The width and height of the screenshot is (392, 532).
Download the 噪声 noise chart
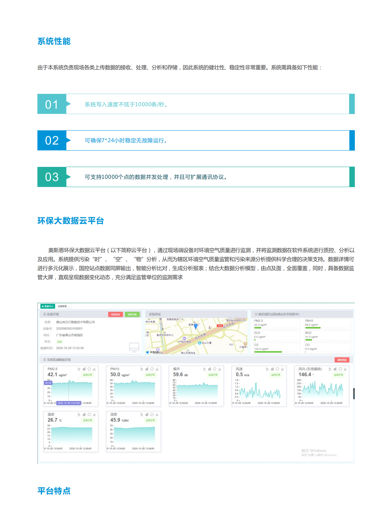point(220,369)
